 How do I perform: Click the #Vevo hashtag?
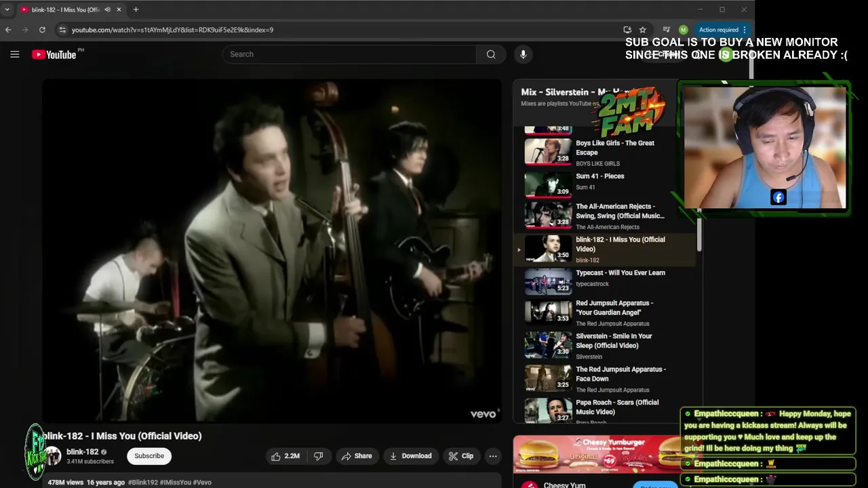pos(203,483)
